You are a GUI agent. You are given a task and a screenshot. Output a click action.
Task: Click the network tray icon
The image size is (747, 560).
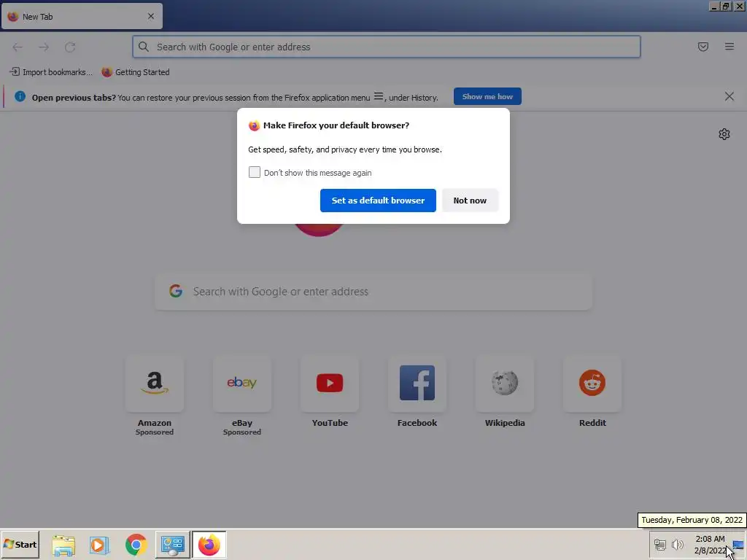[x=659, y=544]
